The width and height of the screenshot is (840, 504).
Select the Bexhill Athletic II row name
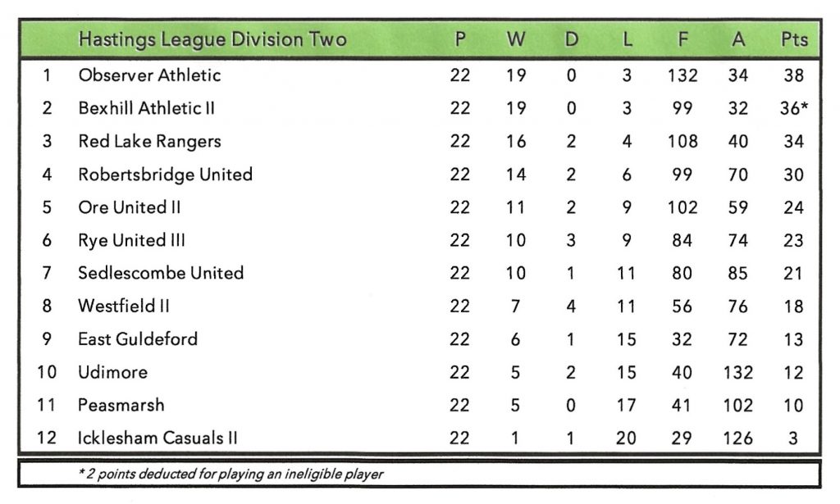point(147,108)
